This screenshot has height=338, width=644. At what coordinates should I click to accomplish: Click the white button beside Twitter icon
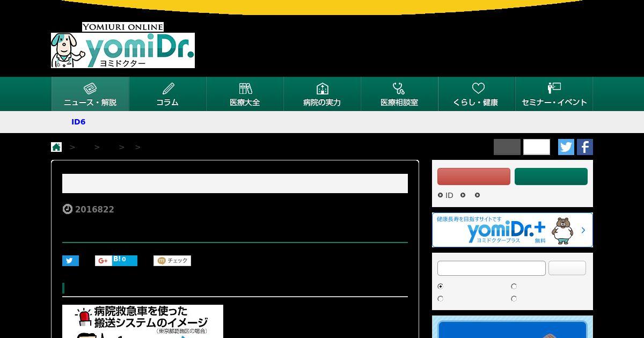(x=537, y=147)
